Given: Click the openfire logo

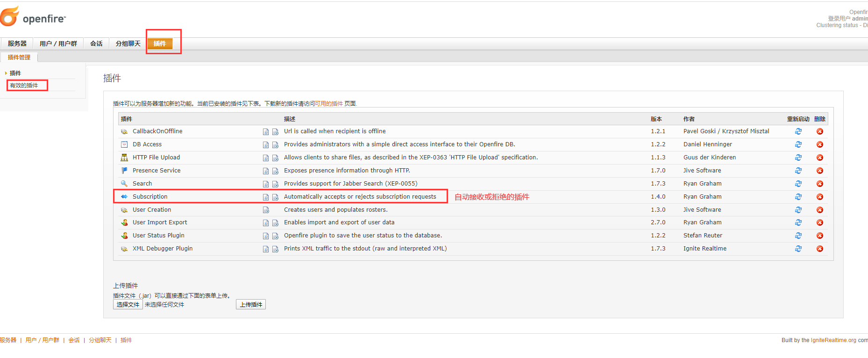Looking at the screenshot, I should 33,17.
